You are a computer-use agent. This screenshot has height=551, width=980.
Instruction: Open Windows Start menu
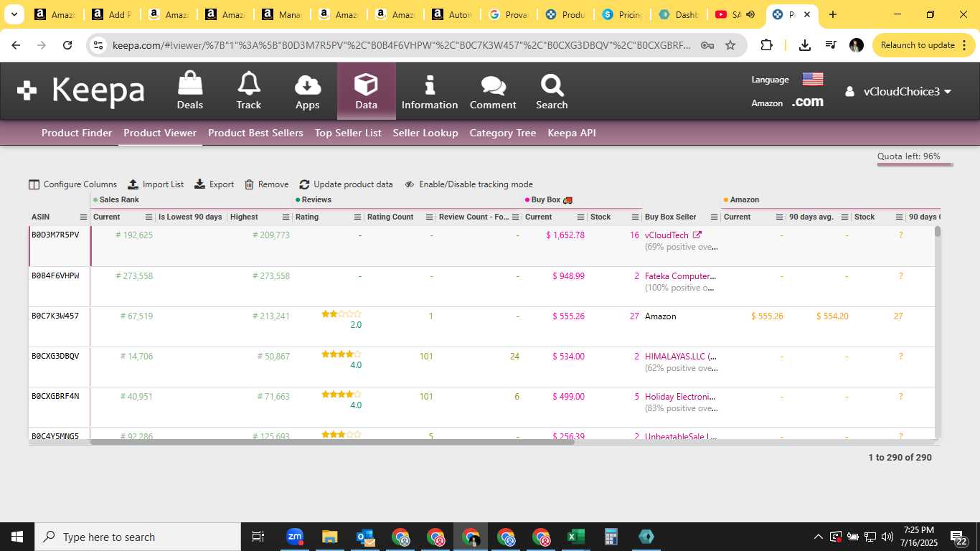17,537
